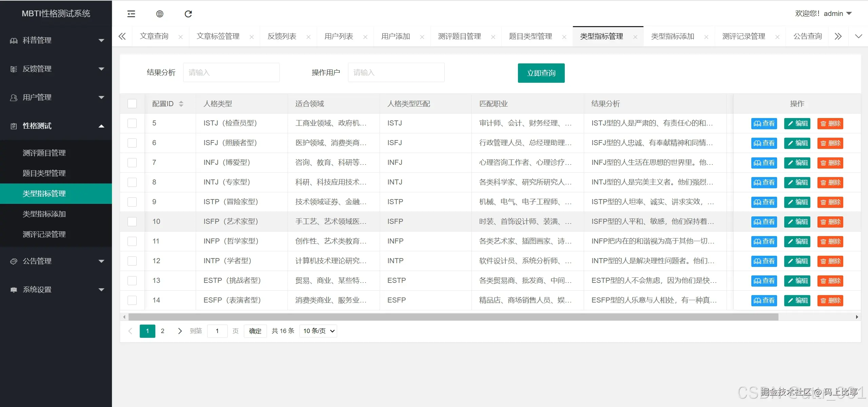Click the 确定 page jump button
The height and width of the screenshot is (407, 868).
pos(255,331)
